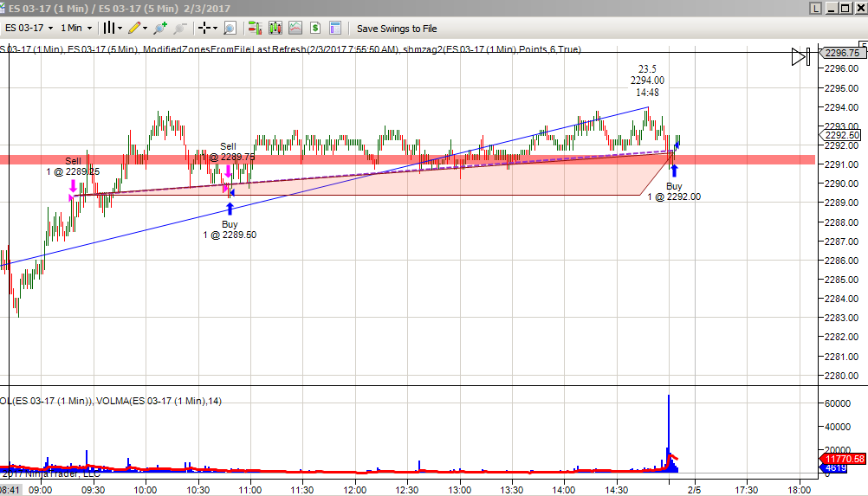Open the Indicators chart icon
The width and height of the screenshot is (868, 496).
pyautogui.click(x=295, y=28)
